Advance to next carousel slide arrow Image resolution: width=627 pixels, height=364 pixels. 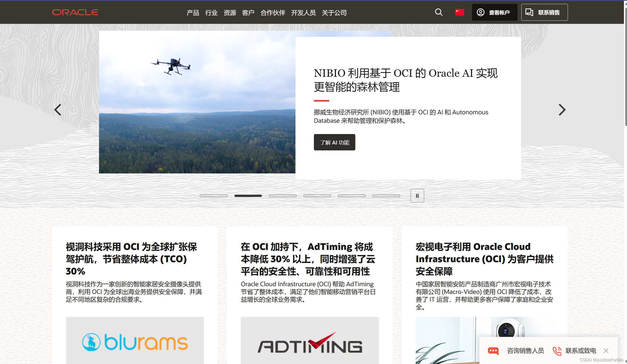[x=562, y=110]
